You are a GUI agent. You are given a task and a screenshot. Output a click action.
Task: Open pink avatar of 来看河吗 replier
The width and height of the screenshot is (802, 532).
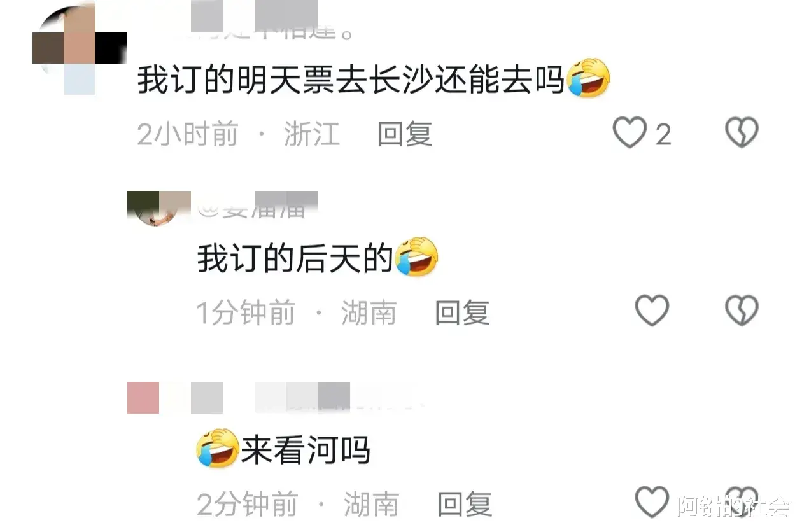point(143,398)
